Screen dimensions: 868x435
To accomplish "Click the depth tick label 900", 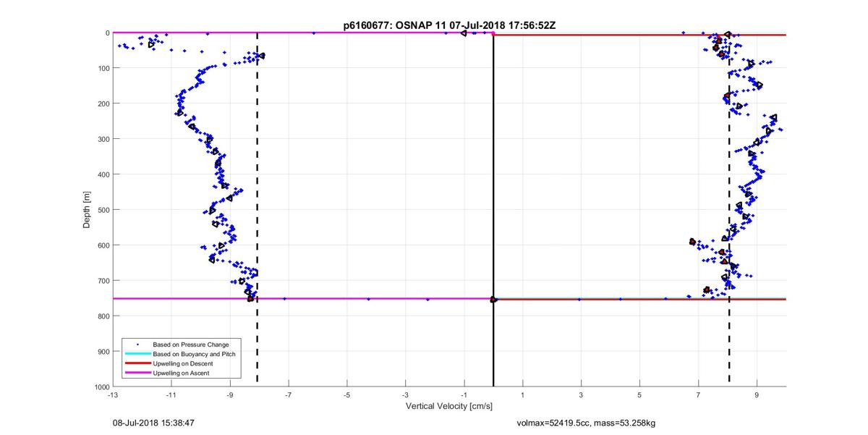I will (103, 352).
